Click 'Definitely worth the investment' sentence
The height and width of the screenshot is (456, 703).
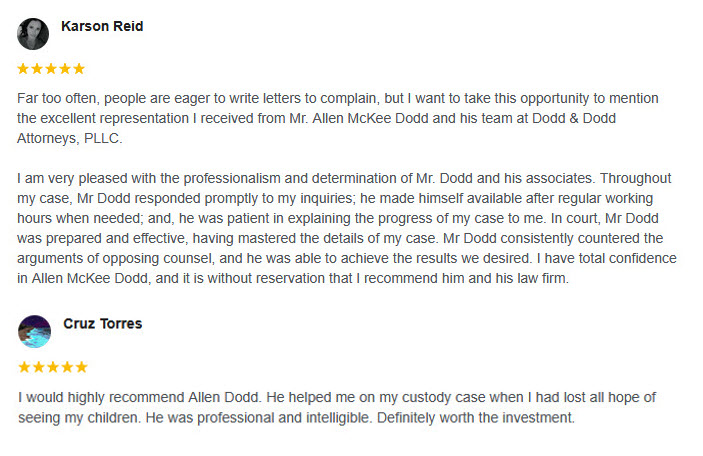(x=476, y=418)
